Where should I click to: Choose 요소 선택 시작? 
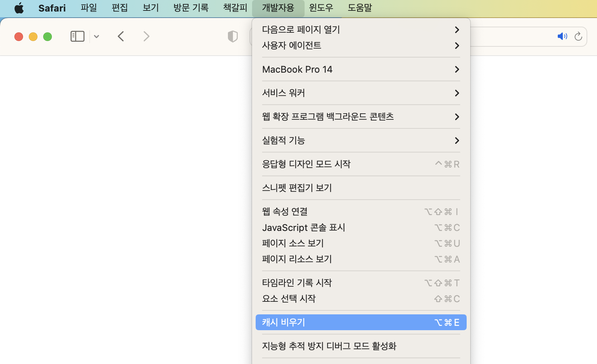click(361, 299)
